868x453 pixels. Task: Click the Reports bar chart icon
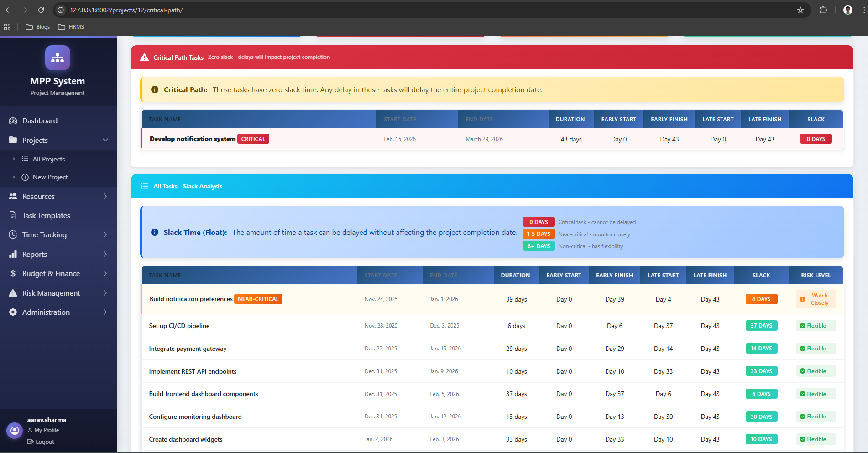pos(13,254)
